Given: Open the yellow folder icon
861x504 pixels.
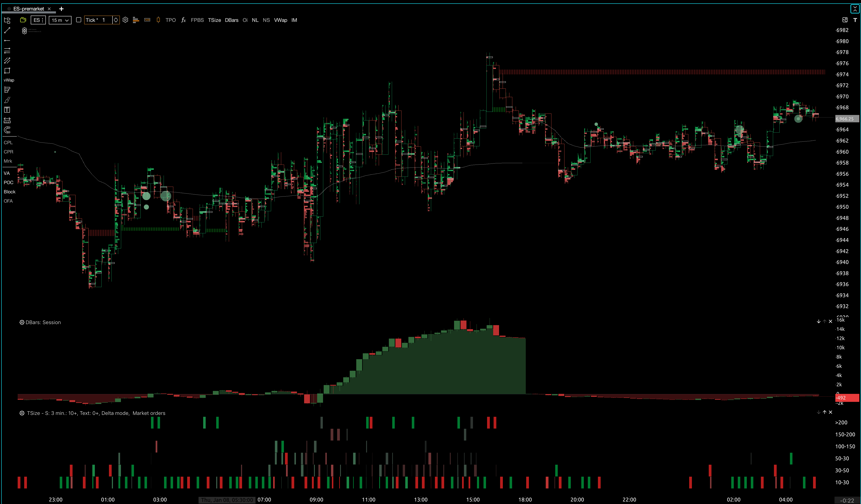Looking at the screenshot, I should tap(23, 20).
